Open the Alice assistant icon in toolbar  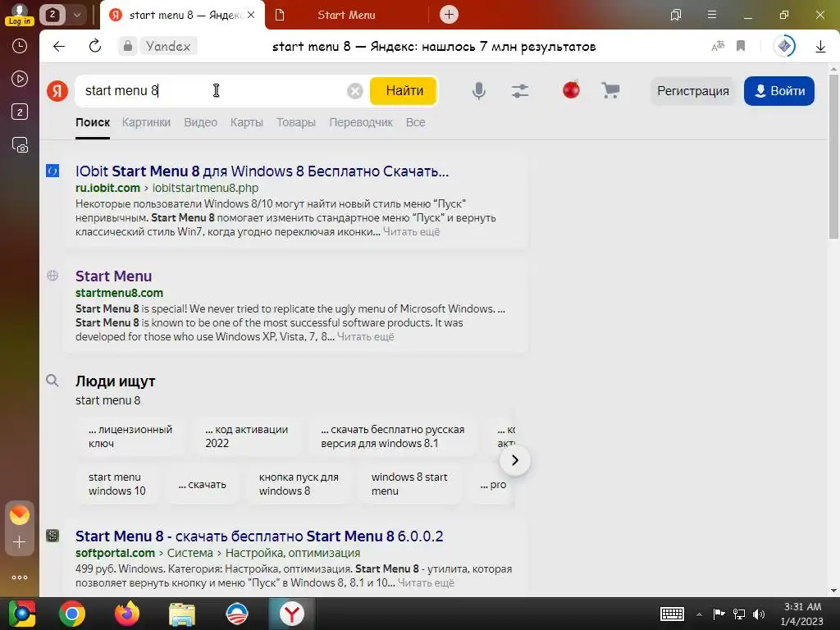pyautogui.click(x=784, y=46)
